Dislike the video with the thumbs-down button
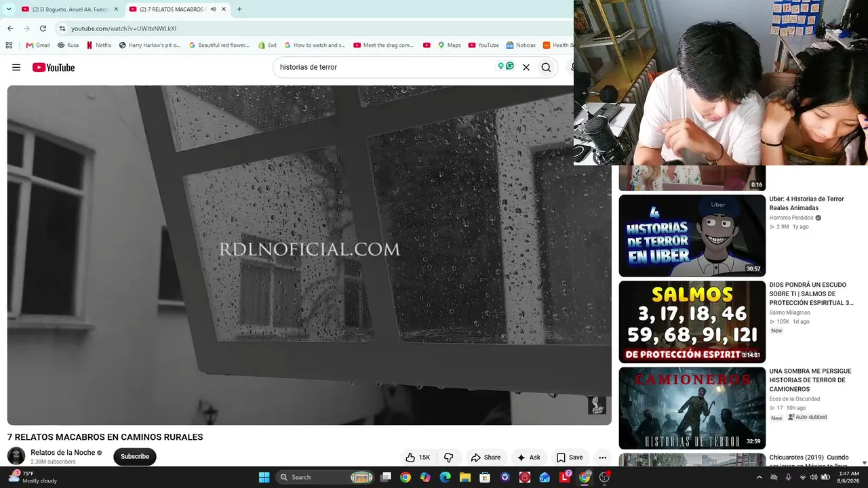This screenshot has width=868, height=488. (448, 457)
